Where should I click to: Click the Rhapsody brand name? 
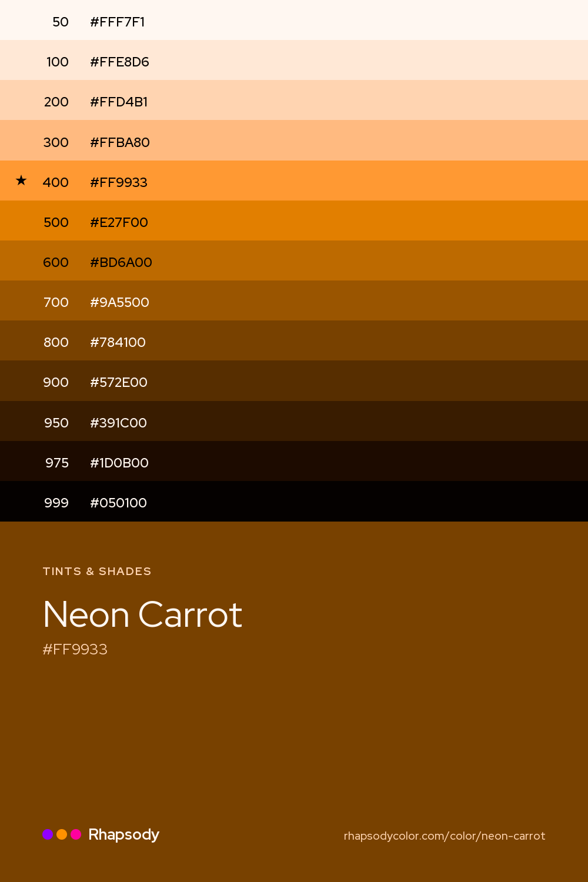coord(123,835)
